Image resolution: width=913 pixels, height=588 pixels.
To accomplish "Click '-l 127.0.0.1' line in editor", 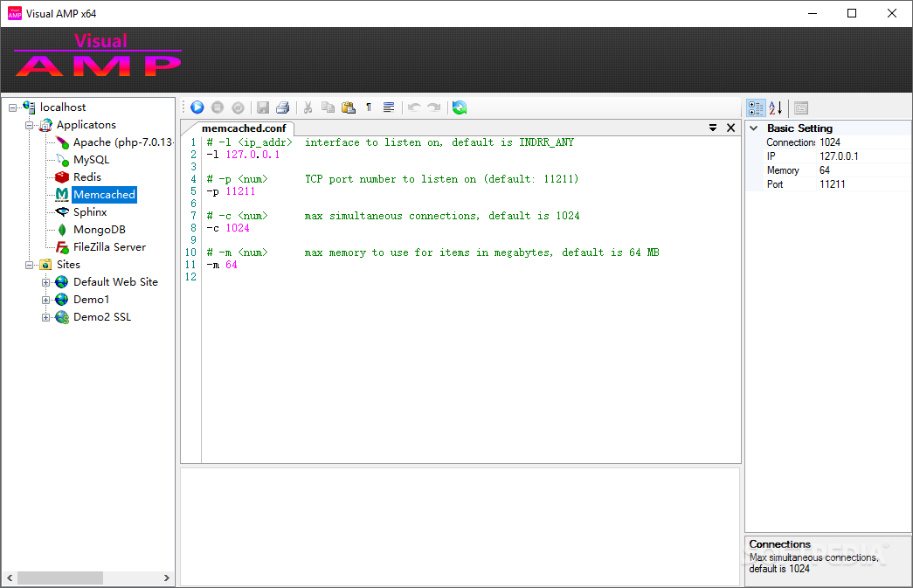I will click(x=244, y=155).
